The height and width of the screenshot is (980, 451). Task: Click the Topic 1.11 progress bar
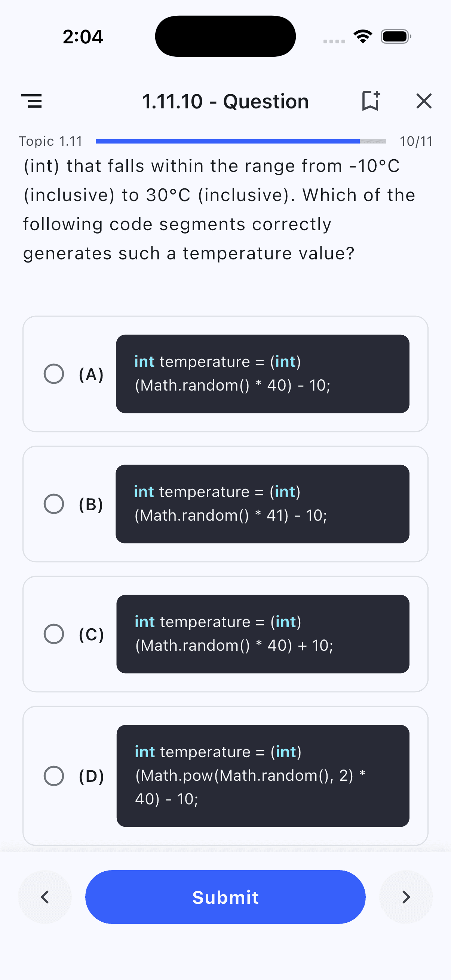point(240,141)
